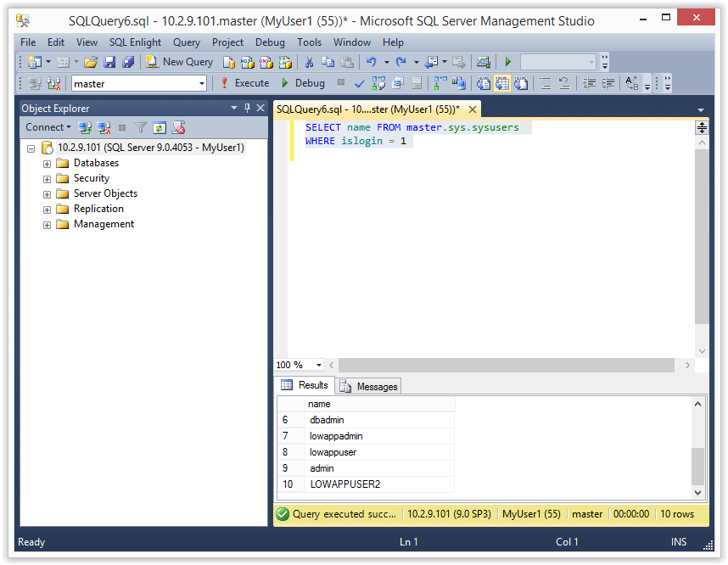This screenshot has height=565, width=728.
Task: Open the 100 % zoom combo box
Action: 299,365
